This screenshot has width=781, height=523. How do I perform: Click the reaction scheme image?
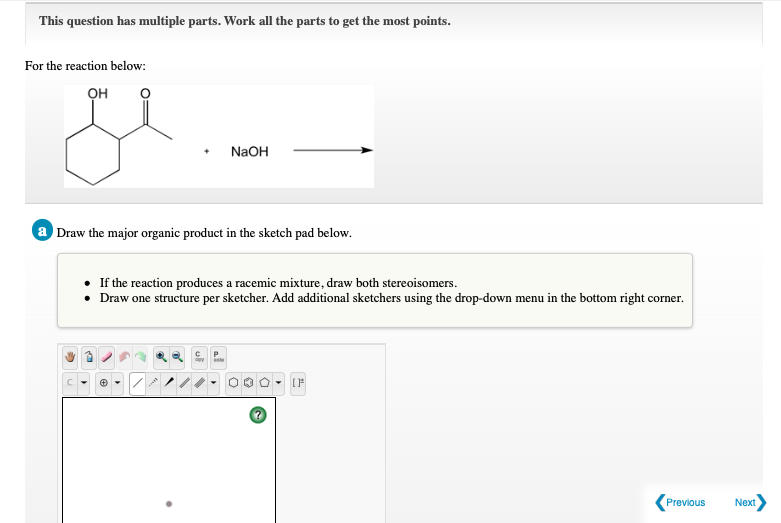coord(219,136)
